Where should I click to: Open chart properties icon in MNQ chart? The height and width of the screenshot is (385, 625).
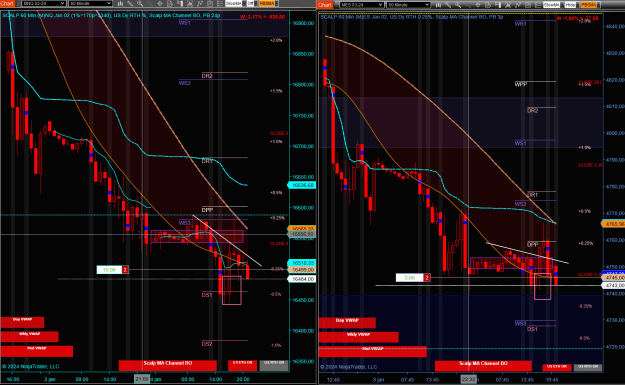point(210,4)
